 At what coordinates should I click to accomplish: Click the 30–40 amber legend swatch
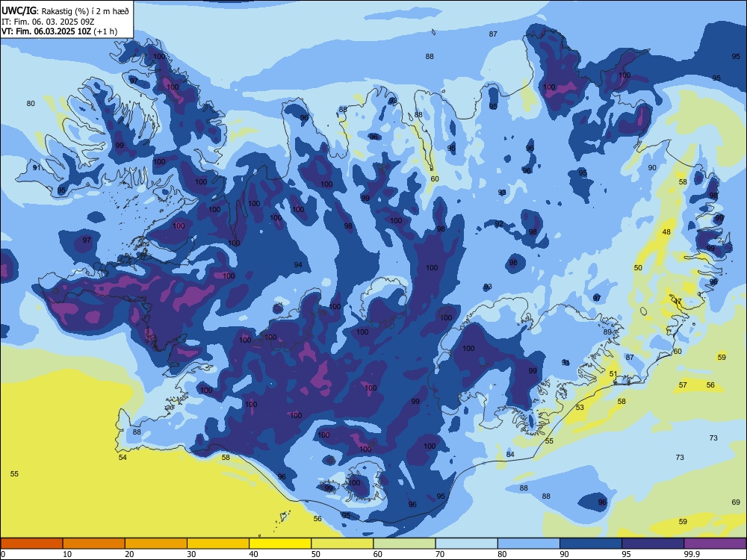(218, 544)
